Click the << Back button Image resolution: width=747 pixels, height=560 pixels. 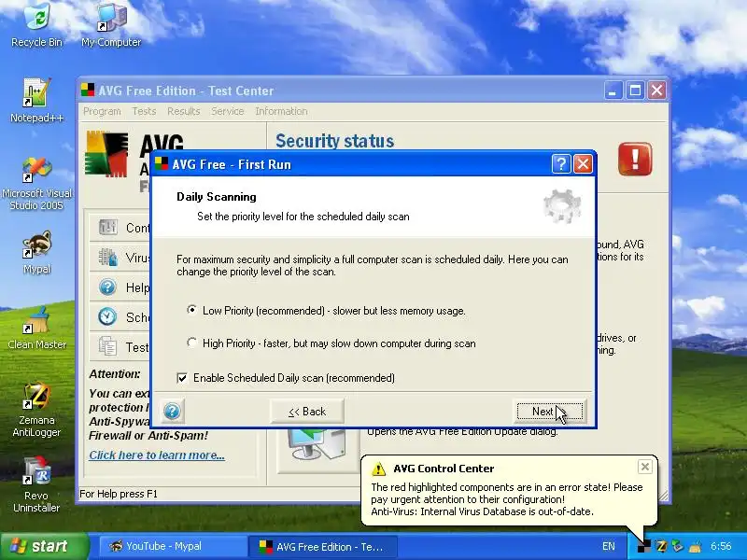coord(307,411)
